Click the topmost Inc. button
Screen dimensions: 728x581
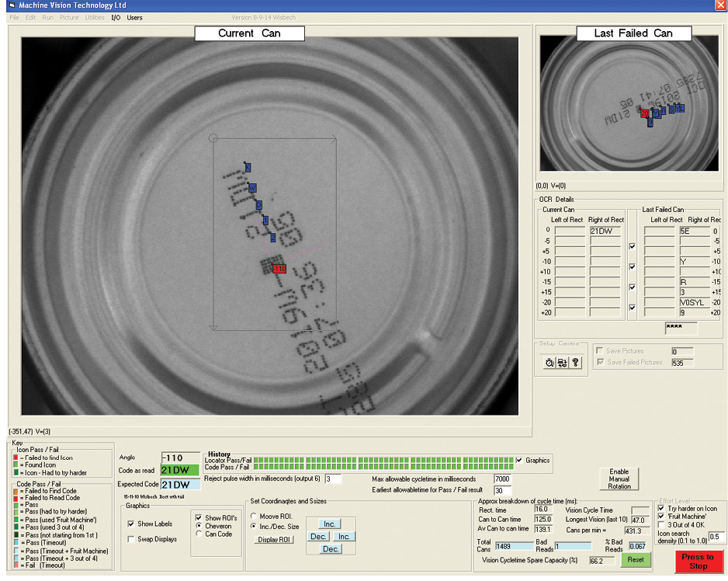(330, 524)
